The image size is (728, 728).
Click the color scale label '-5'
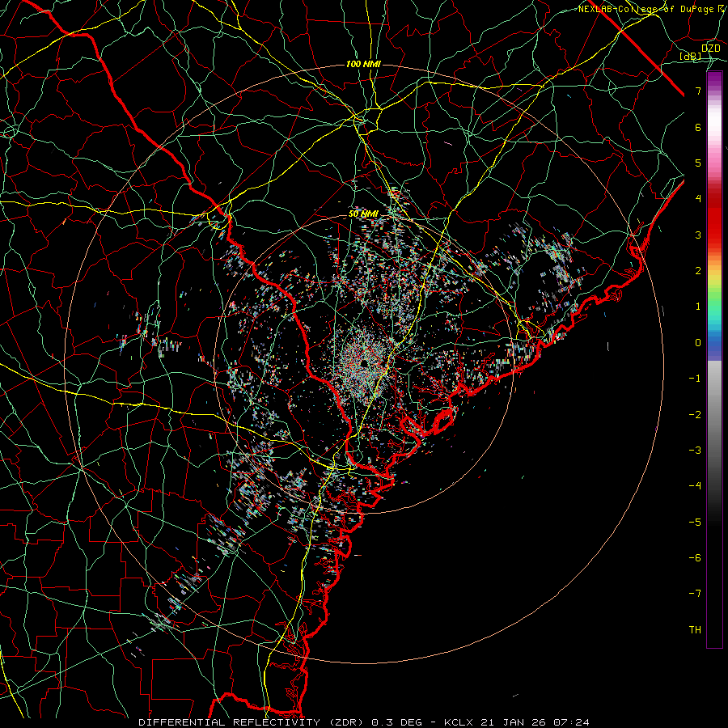(x=695, y=523)
